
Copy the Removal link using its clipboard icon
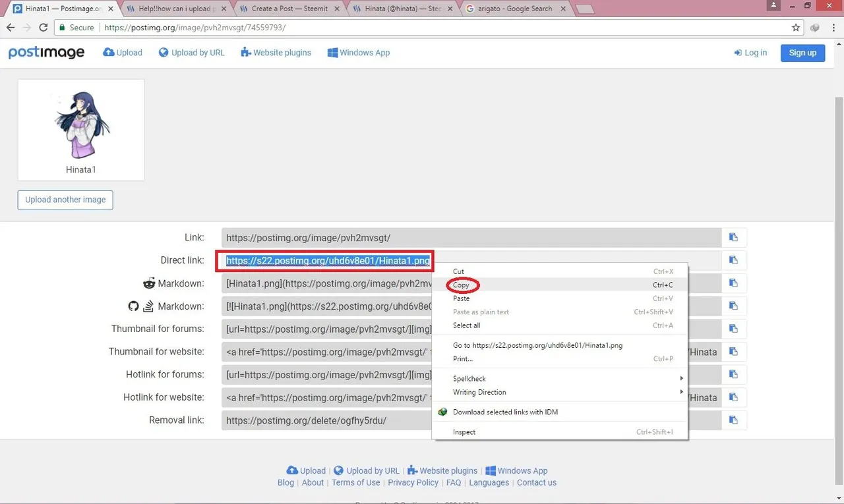point(733,420)
